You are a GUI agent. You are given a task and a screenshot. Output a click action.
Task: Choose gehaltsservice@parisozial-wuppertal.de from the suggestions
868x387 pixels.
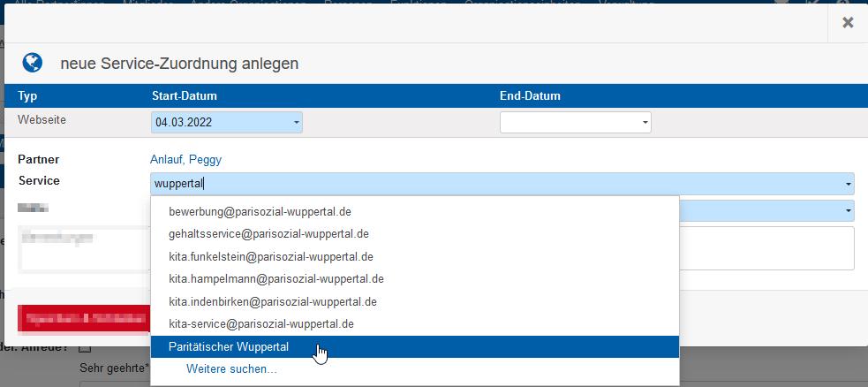coord(268,234)
